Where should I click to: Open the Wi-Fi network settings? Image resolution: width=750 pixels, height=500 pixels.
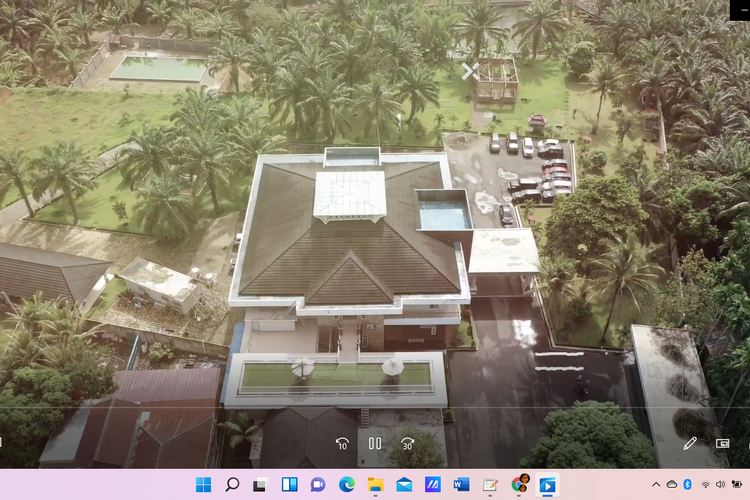click(x=705, y=485)
